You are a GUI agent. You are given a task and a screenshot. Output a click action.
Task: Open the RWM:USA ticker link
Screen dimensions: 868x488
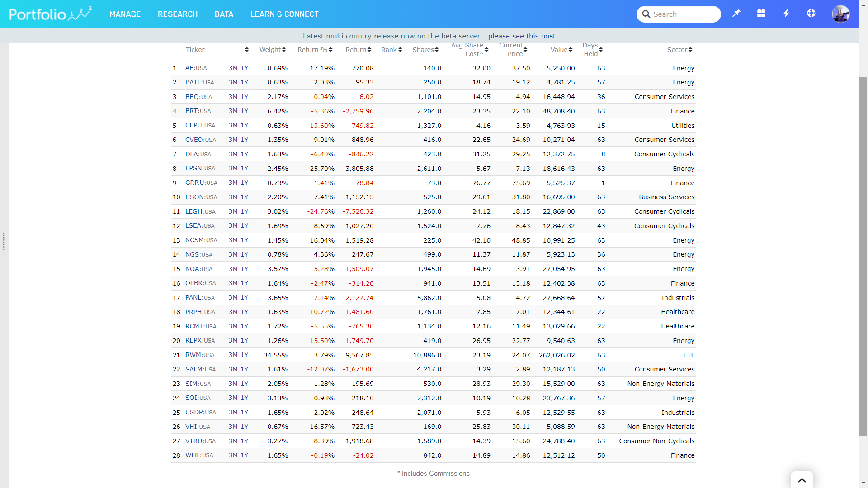click(x=199, y=355)
